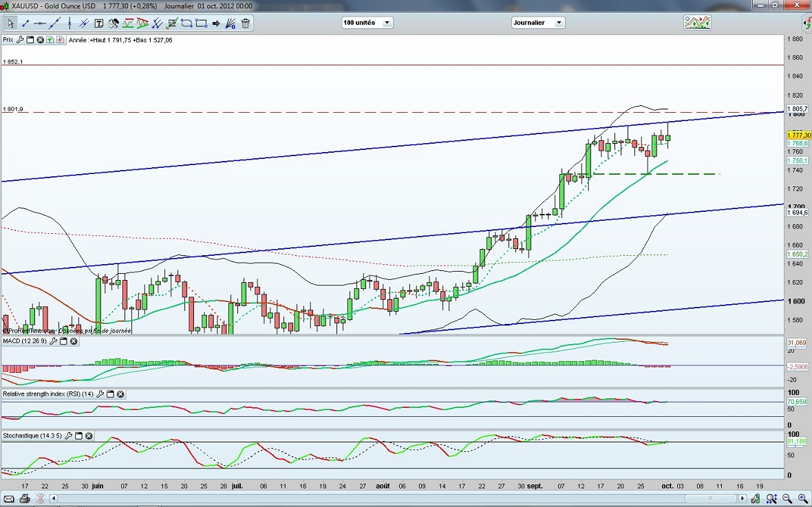Screen dimensions: 812x507
Task: Open indicators chart icon in top toolbar
Action: point(696,23)
